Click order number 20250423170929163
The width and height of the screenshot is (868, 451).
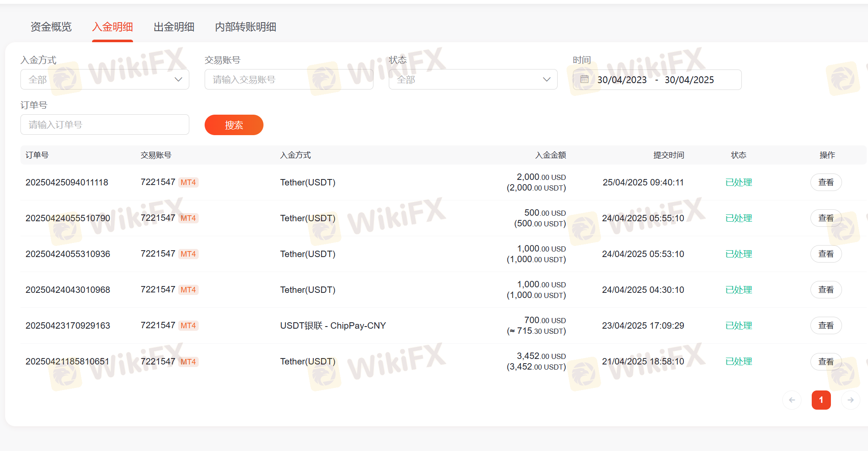point(68,326)
